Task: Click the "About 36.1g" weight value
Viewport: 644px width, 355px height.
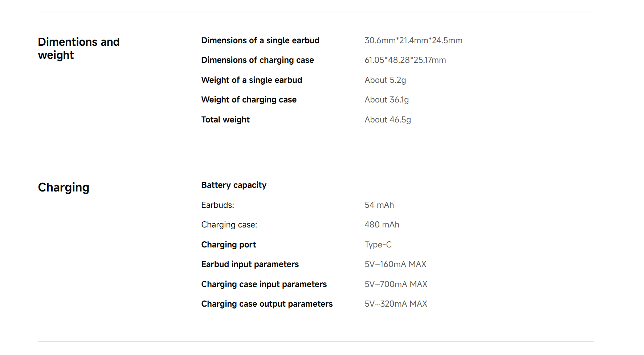Action: 387,100
